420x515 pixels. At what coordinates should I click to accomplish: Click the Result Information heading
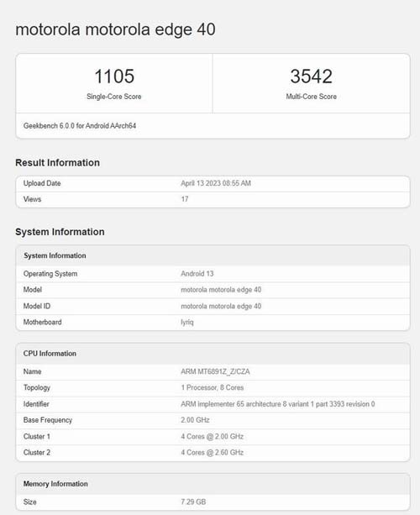(57, 163)
